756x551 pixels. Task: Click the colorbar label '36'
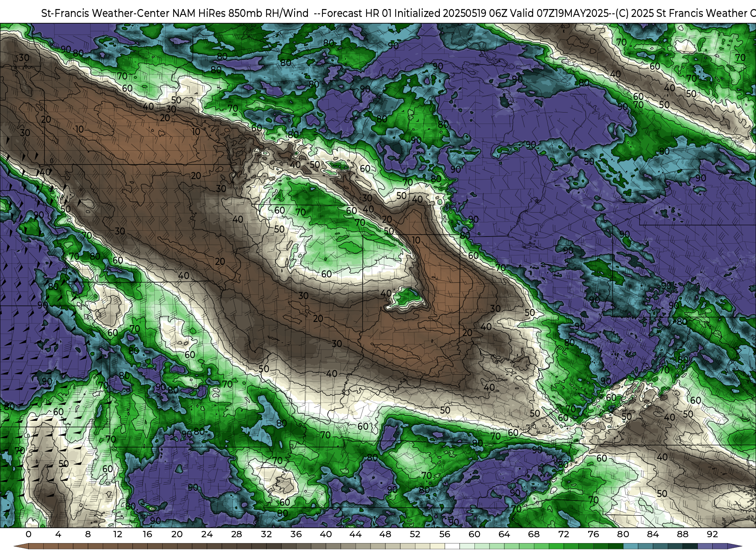point(296,534)
